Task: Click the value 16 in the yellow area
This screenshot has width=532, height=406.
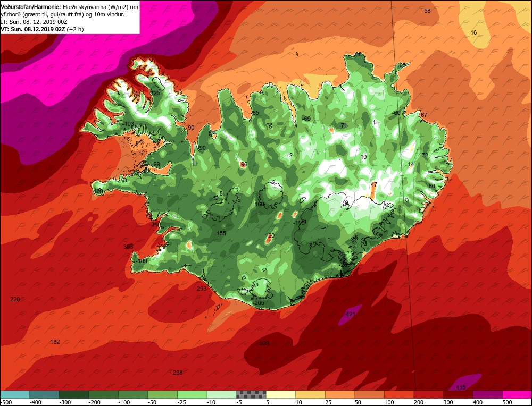Action: [473, 32]
